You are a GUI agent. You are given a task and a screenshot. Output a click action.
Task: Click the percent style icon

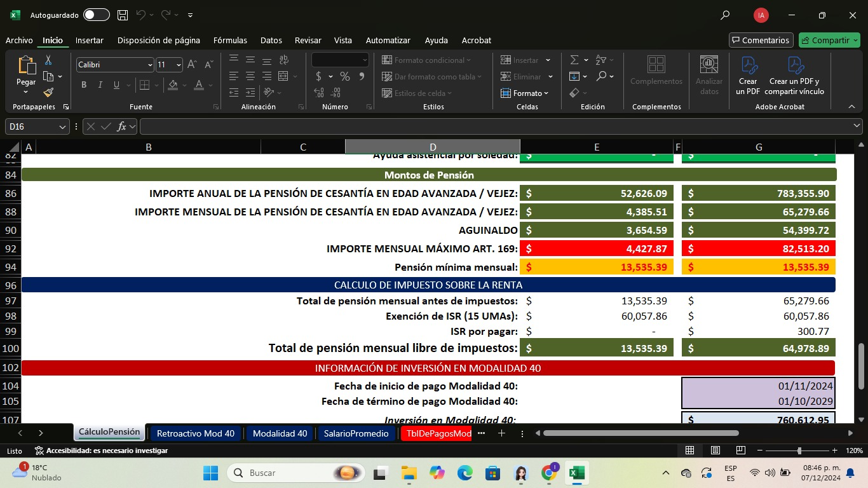344,76
